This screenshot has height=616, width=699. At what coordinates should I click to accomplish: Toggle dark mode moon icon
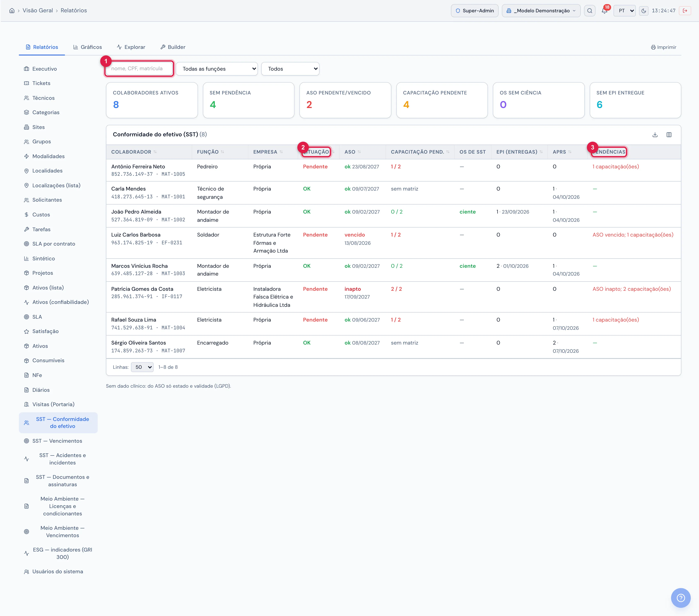pos(644,11)
